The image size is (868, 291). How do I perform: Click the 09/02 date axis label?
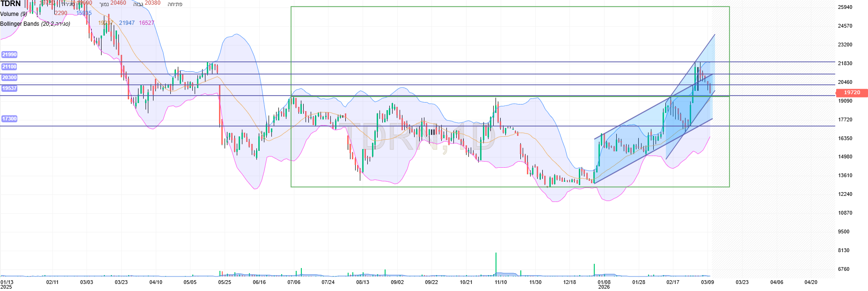(x=397, y=283)
